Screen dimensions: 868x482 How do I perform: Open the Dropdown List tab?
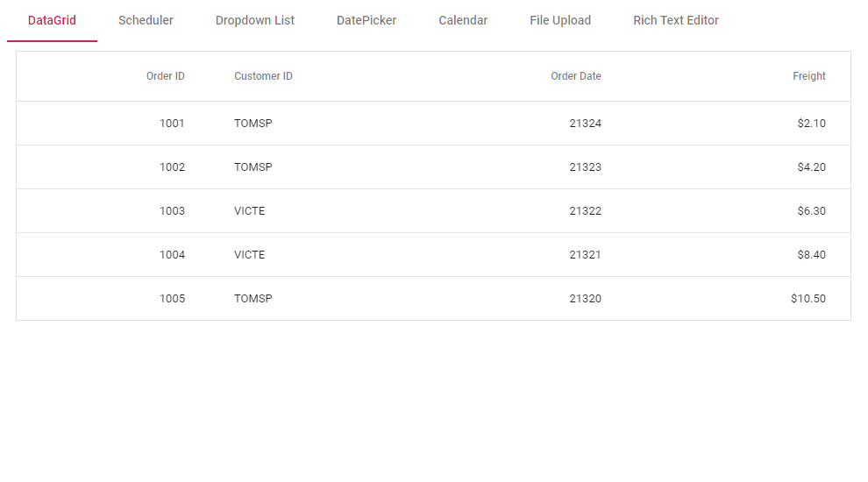click(255, 20)
